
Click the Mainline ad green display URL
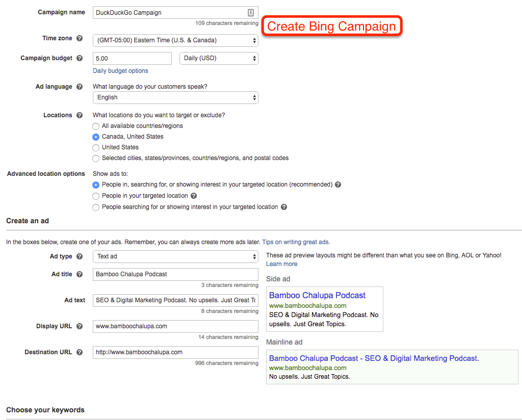click(307, 367)
